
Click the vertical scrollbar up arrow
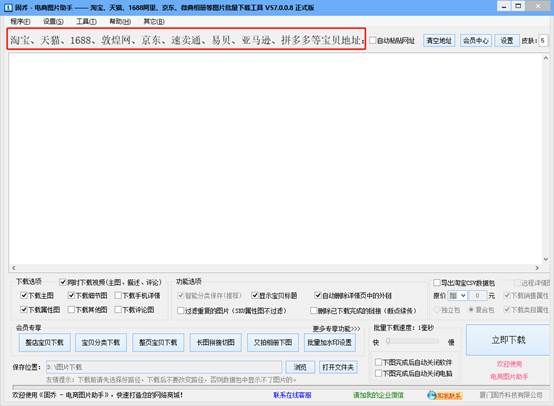[546, 58]
